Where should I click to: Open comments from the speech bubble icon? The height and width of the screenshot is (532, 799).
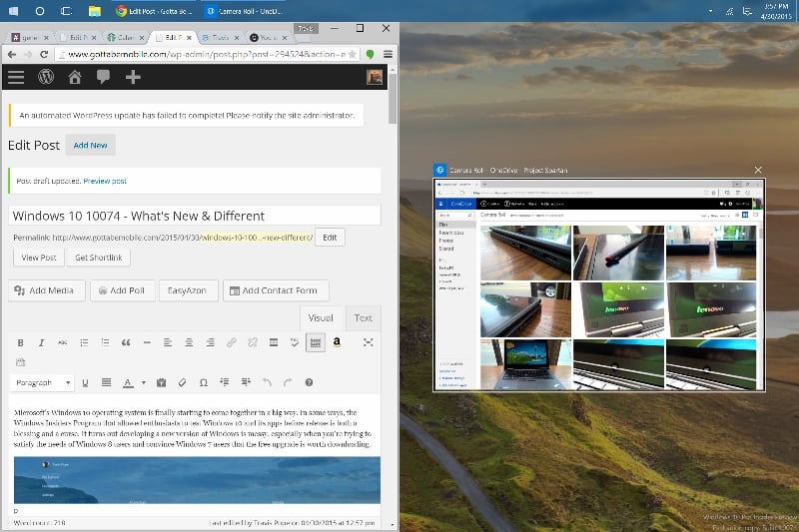(x=104, y=77)
